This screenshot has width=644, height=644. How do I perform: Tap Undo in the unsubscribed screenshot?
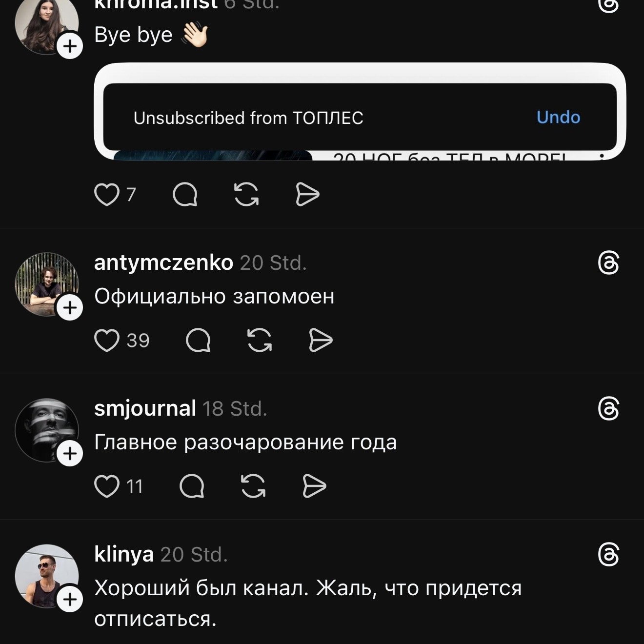click(558, 118)
